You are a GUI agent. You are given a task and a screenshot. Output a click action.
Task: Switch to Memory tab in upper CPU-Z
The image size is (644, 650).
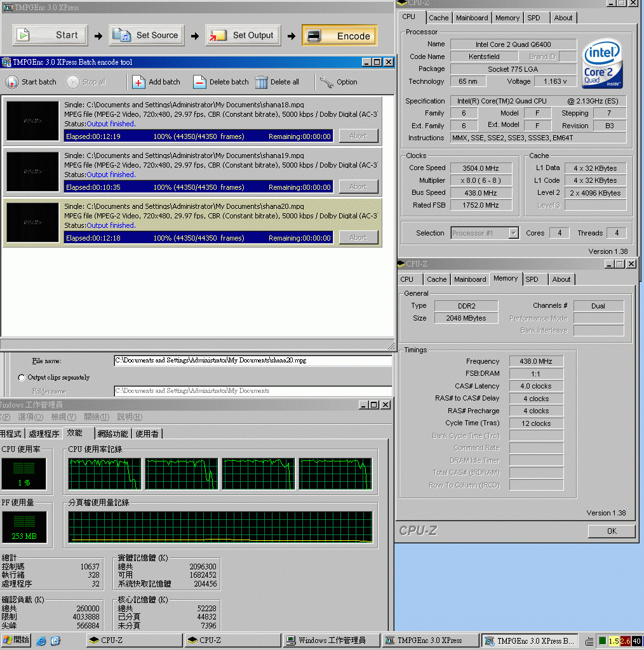[x=507, y=18]
